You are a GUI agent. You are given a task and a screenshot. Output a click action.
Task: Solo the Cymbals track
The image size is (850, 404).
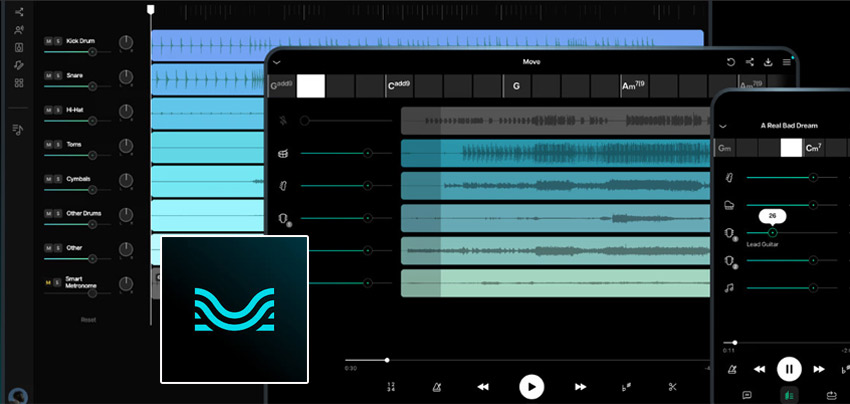[x=57, y=179]
